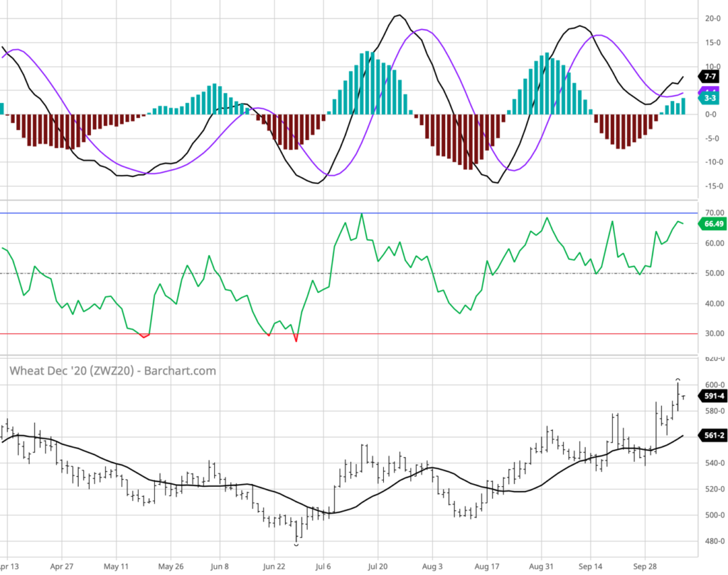Viewport: 728px width, 575px height.
Task: Select the Apr 27 date label
Action: coord(62,567)
